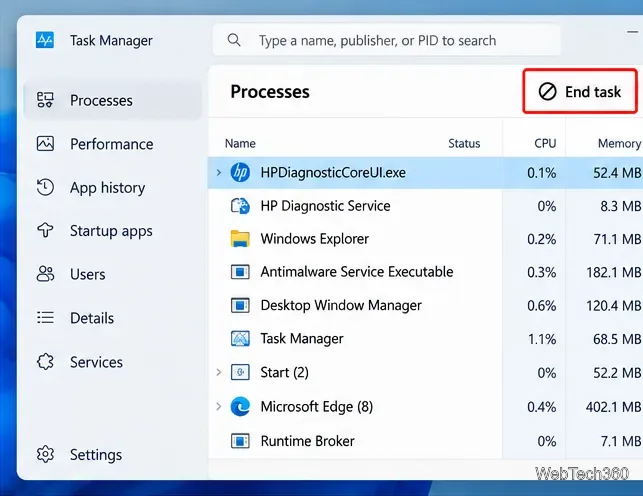The width and height of the screenshot is (643, 496).
Task: Minimize the Task Manager window
Action: tap(633, 32)
